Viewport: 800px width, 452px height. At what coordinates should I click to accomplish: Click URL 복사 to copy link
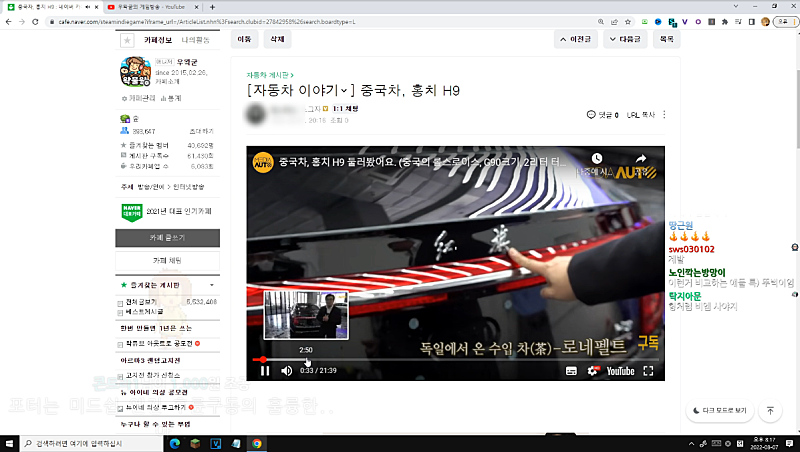(641, 115)
